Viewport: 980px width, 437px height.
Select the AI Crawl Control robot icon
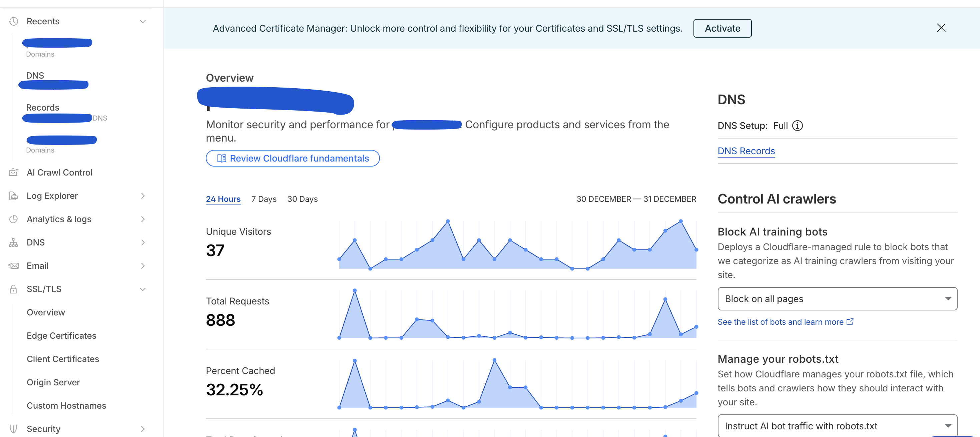pos(13,172)
